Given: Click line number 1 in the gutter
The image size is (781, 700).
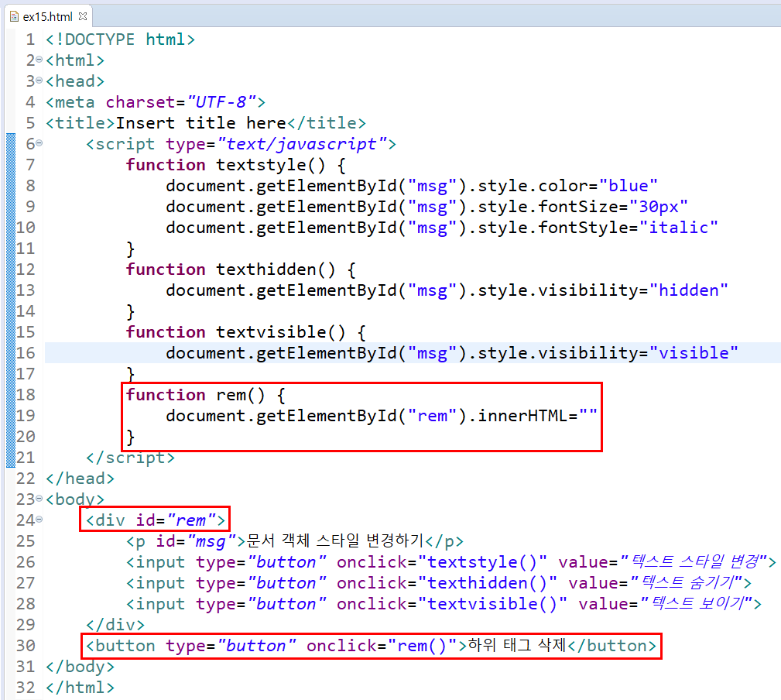Looking at the screenshot, I should tap(30, 39).
